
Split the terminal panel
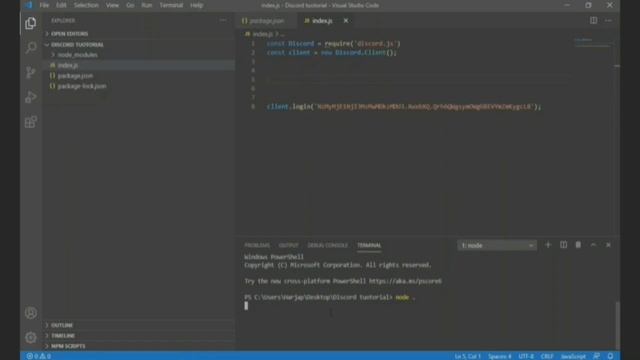(563, 245)
